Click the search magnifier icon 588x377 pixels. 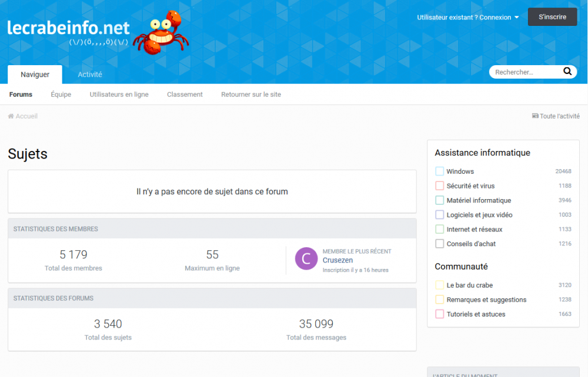point(567,71)
